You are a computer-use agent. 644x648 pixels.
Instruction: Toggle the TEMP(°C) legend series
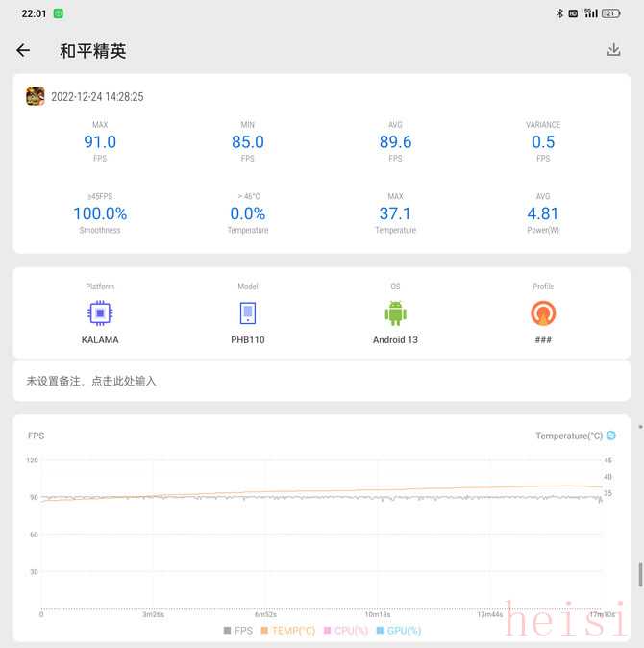[288, 631]
